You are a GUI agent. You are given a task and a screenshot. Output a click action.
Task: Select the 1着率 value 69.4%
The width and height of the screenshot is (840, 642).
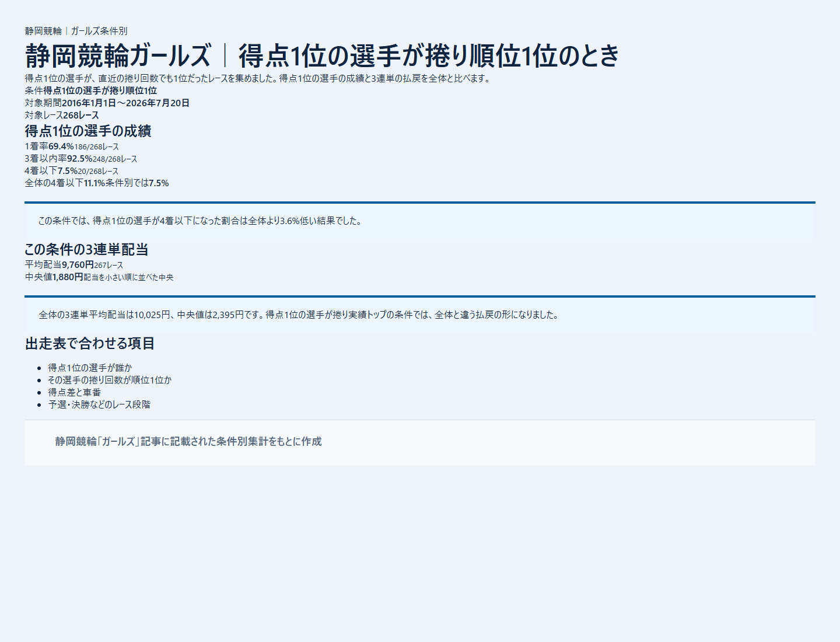point(61,146)
